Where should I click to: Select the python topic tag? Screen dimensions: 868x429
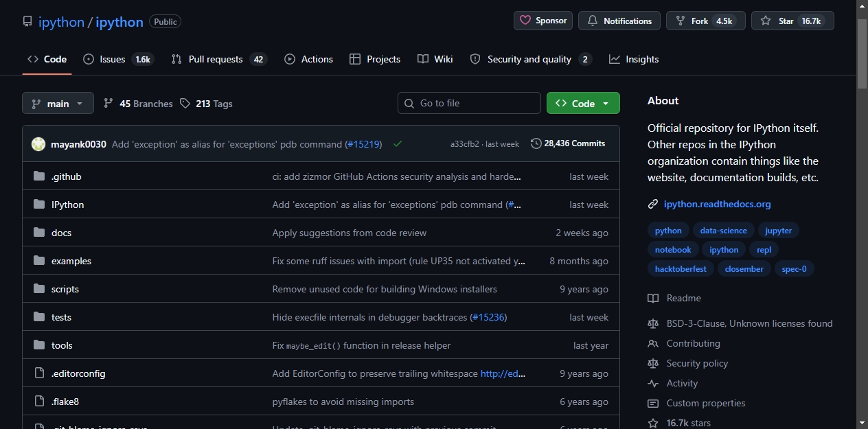coord(668,231)
